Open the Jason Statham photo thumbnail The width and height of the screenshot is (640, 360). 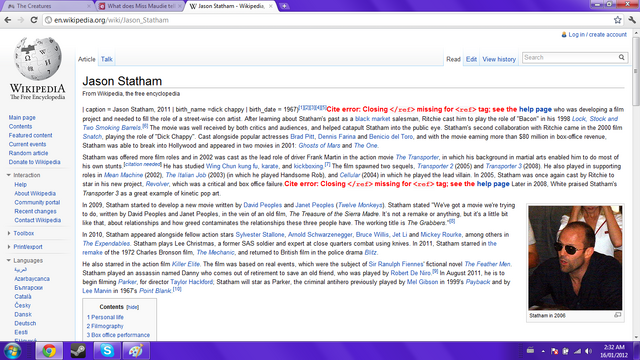(575, 258)
